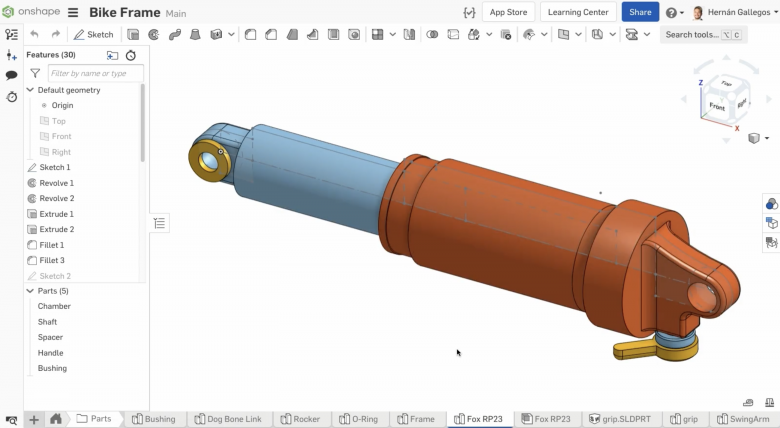The image size is (780, 428).
Task: Click the blue Share button
Action: click(x=640, y=12)
